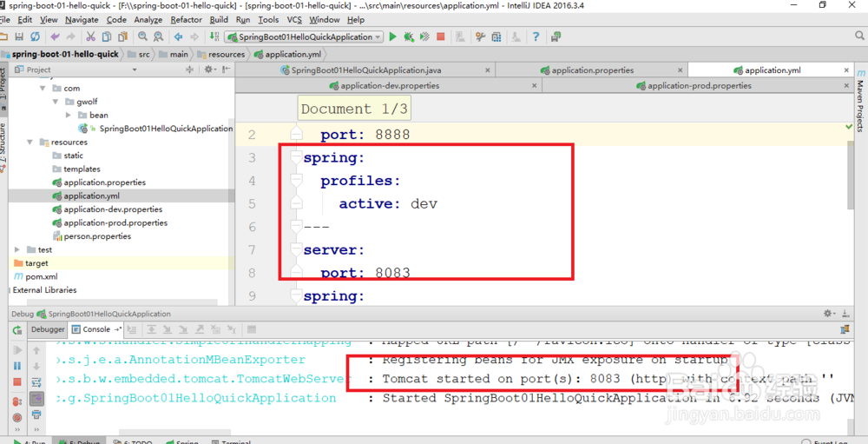
Task: Open the Navigate menu
Action: (x=82, y=19)
